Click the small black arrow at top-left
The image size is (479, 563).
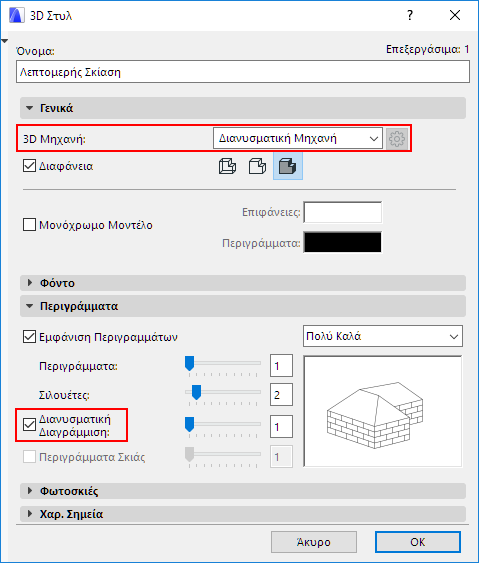click(5, 41)
